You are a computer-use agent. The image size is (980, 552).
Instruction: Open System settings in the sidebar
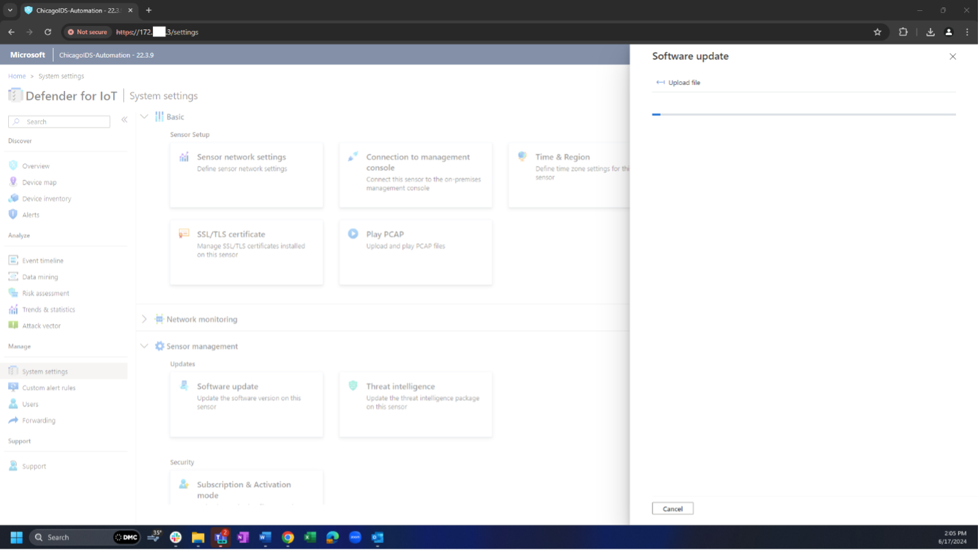pyautogui.click(x=64, y=371)
